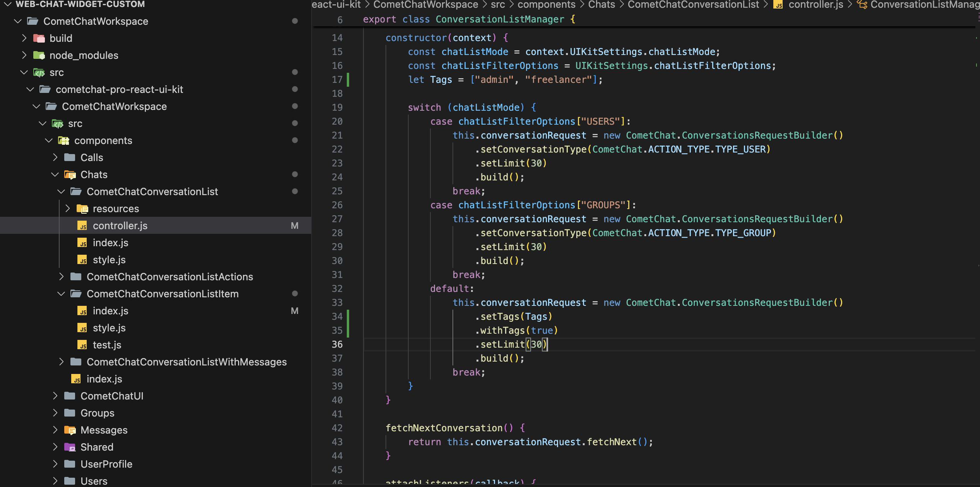Click the Calls folder icon
Viewport: 980px width, 487px height.
coord(70,158)
